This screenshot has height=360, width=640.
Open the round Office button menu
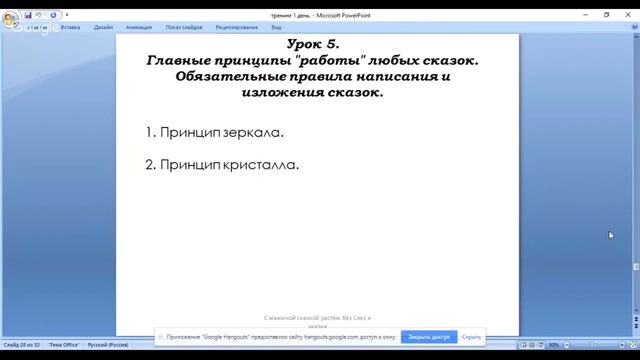click(10, 19)
